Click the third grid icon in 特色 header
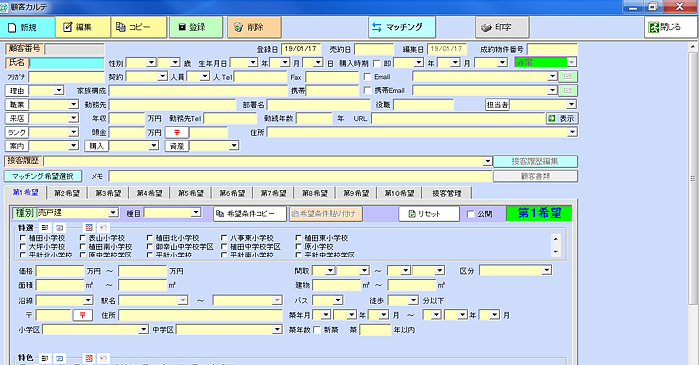The height and width of the screenshot is (365, 700). coord(89,358)
